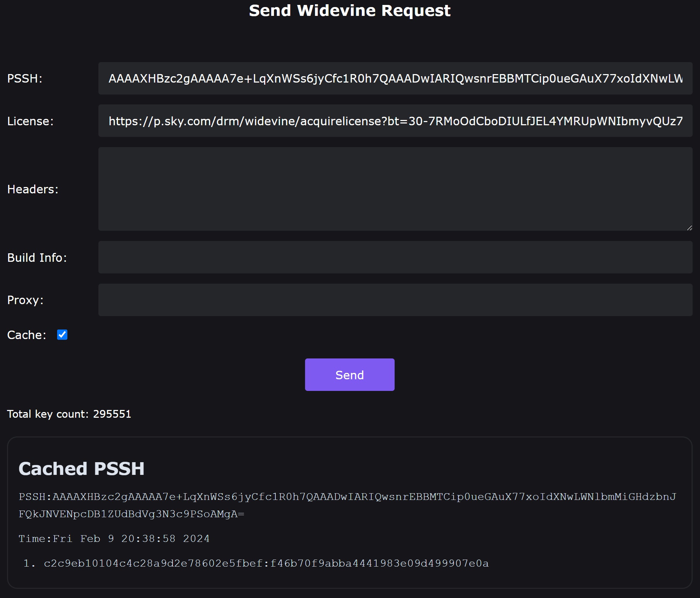Click the License URL input field
Image resolution: width=700 pixels, height=598 pixels.
[395, 121]
